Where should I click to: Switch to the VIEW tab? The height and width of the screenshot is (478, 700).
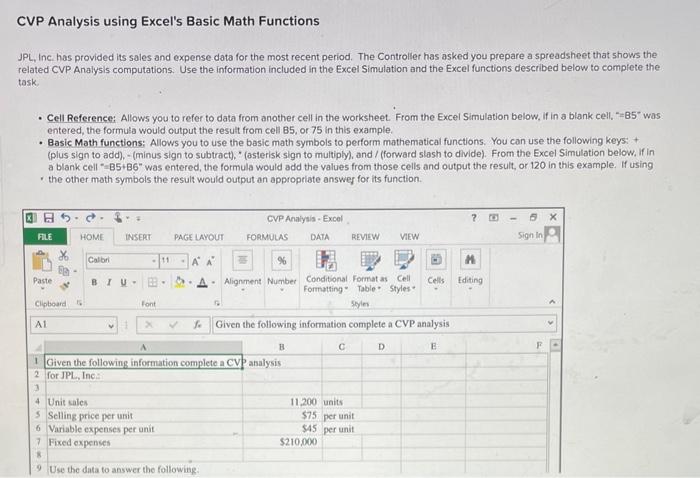(409, 237)
